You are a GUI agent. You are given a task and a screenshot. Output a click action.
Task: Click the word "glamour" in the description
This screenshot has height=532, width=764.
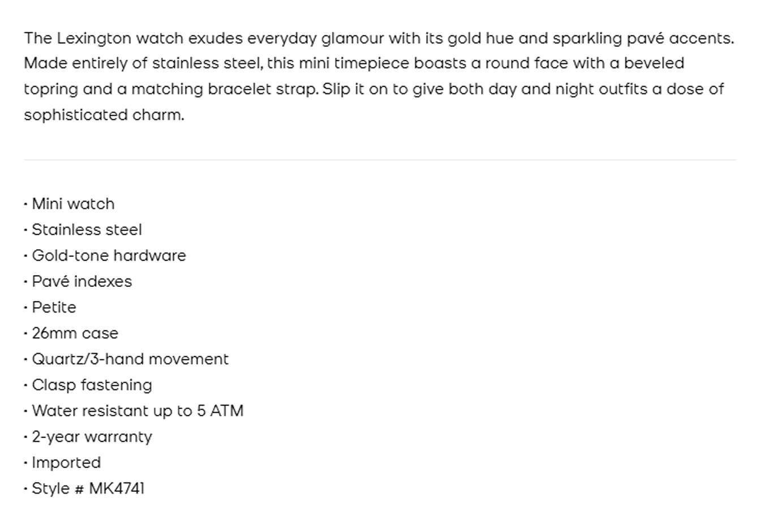(352, 38)
